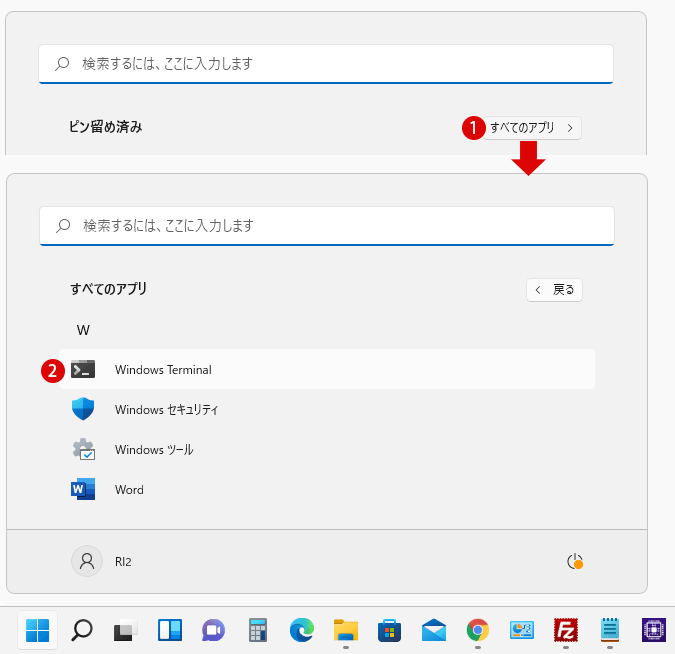Click magnifier icon in the lower search box
Screen dimensions: 675x654
(x=63, y=226)
